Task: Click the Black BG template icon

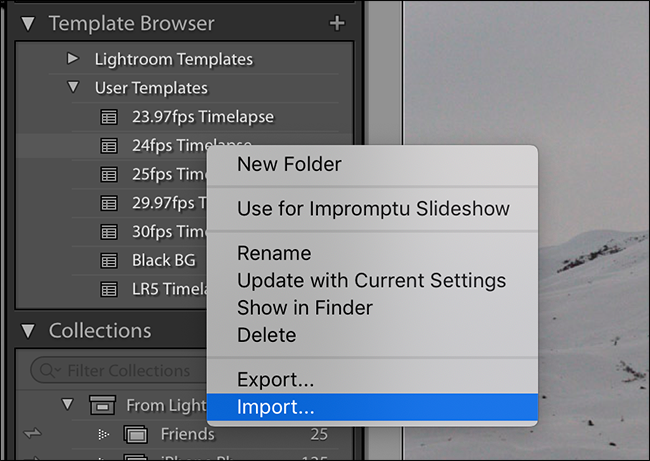Action: 110,261
